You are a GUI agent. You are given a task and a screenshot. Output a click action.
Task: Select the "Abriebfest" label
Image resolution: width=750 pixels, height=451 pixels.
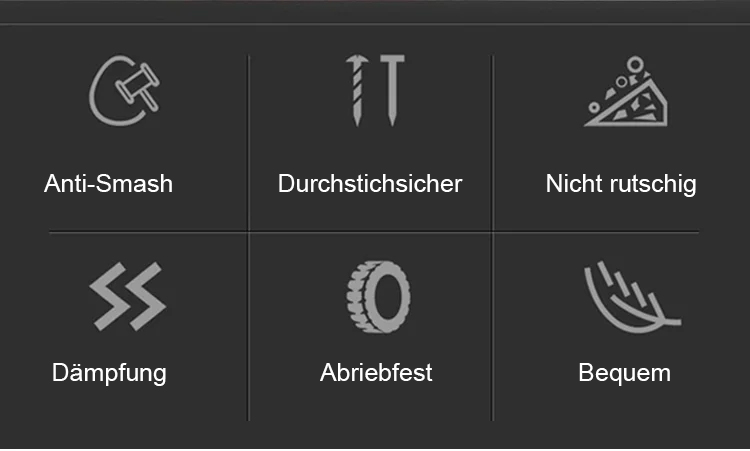point(376,373)
